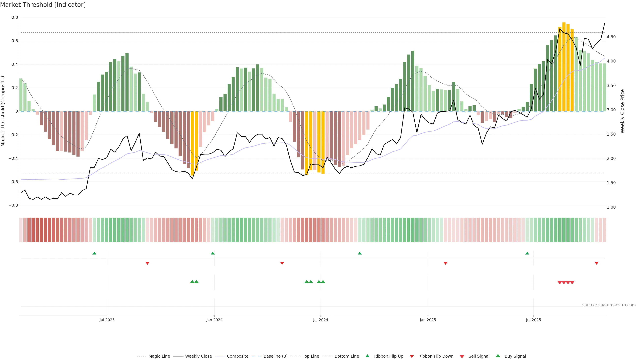Click the green flip-up marker near Jan 2024
This screenshot has height=362, width=644.
[213, 253]
